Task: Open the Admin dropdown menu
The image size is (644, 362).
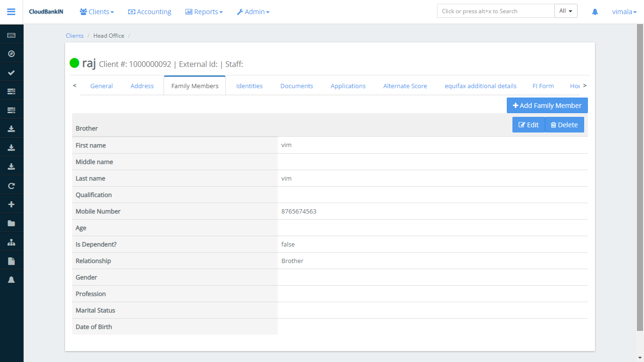Action: 253,11
